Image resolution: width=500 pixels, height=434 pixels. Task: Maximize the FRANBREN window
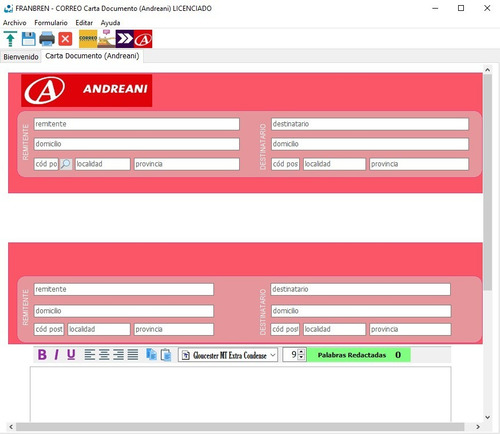pos(461,8)
